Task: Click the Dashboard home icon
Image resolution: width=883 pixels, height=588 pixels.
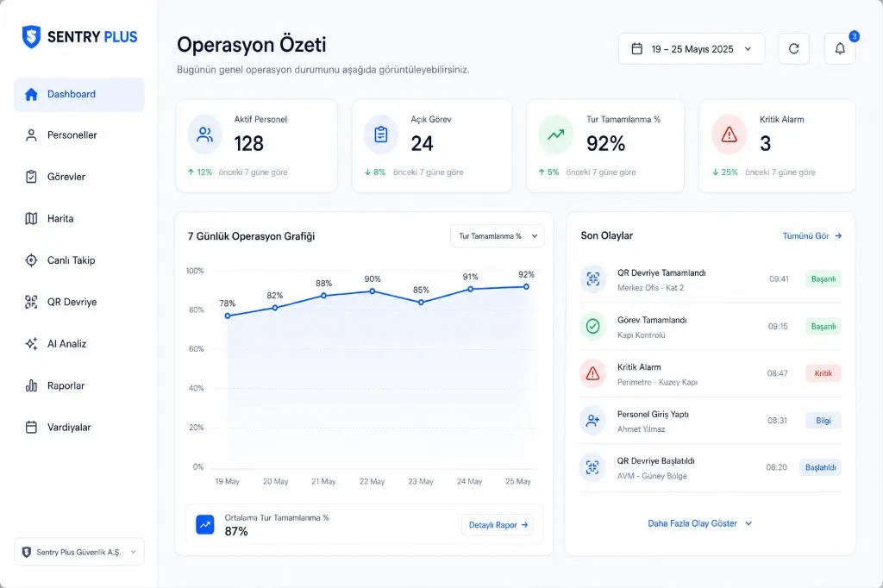Action: [x=32, y=94]
